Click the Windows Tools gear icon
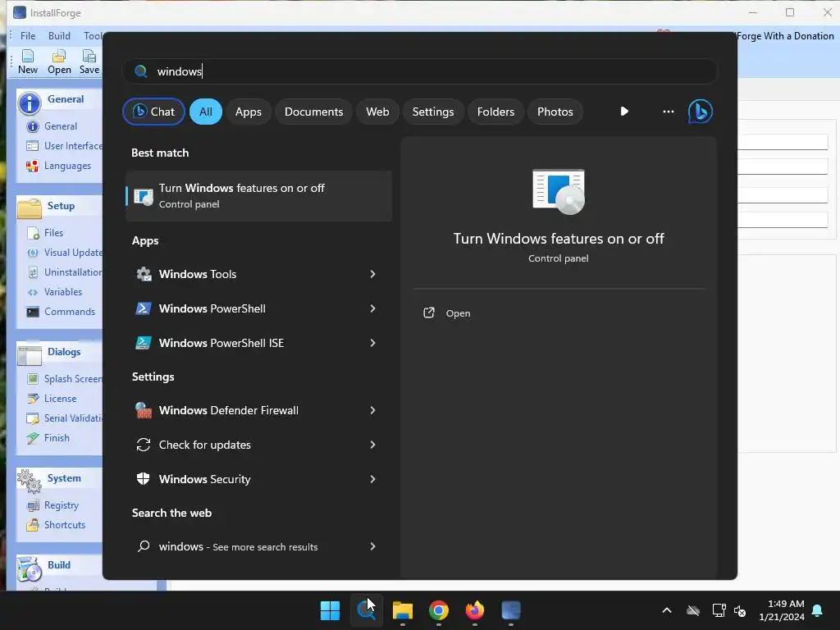The image size is (840, 630). pos(144,274)
